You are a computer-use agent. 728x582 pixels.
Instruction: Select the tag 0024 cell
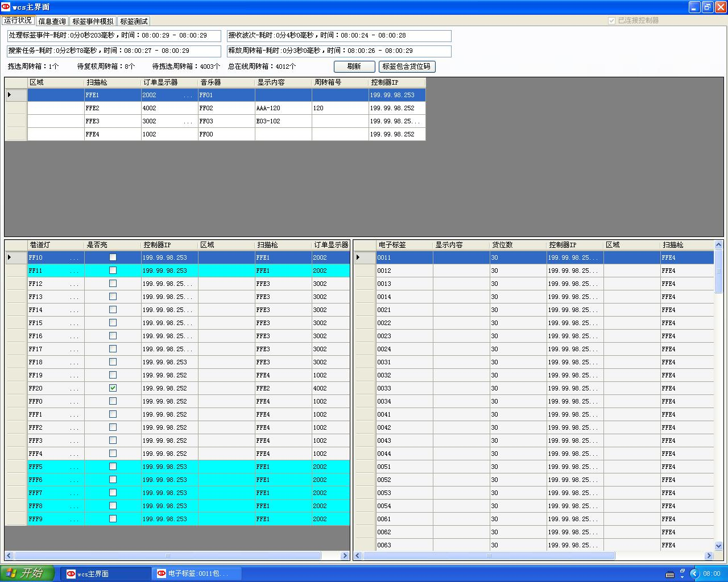click(404, 349)
